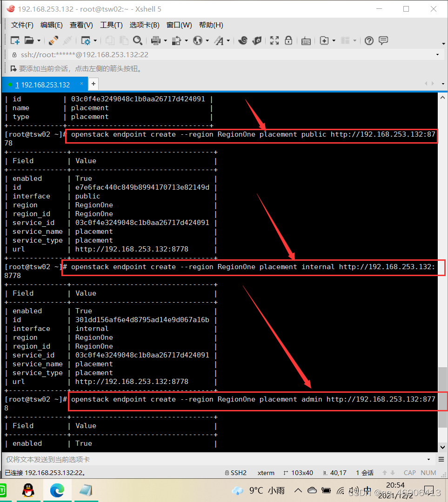
Task: Launch Xftp from swirl icon
Action: (x=243, y=40)
